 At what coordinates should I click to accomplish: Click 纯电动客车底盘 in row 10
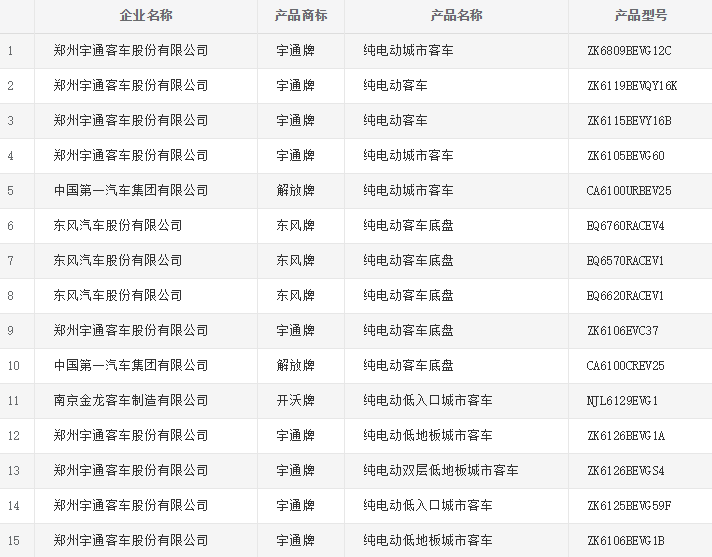point(408,365)
